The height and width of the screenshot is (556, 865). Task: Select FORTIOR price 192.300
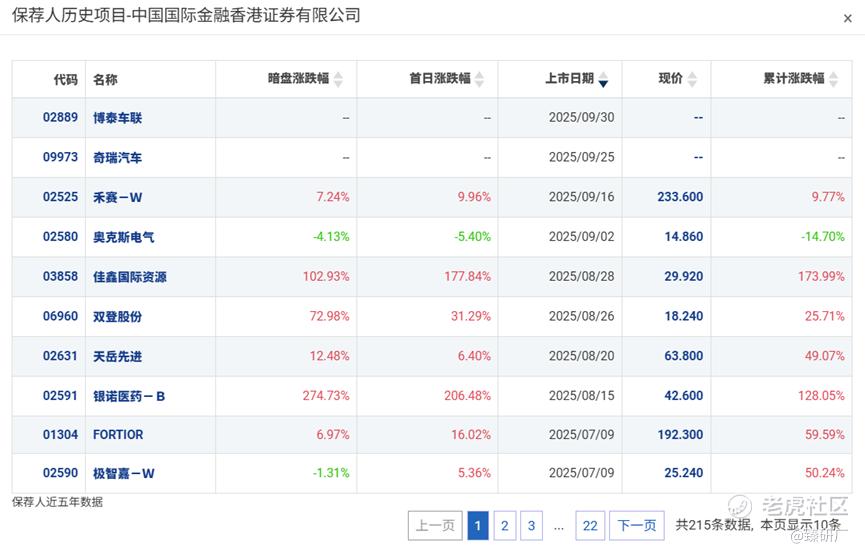click(x=680, y=435)
